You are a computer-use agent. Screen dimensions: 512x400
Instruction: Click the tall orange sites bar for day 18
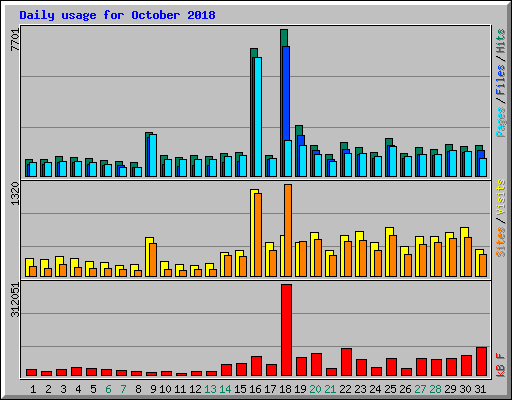point(288,230)
